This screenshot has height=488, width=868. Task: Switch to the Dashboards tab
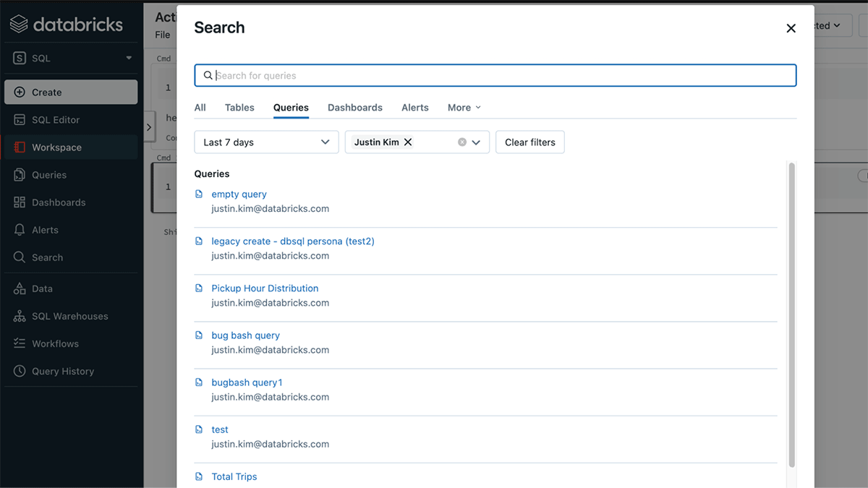coord(355,108)
